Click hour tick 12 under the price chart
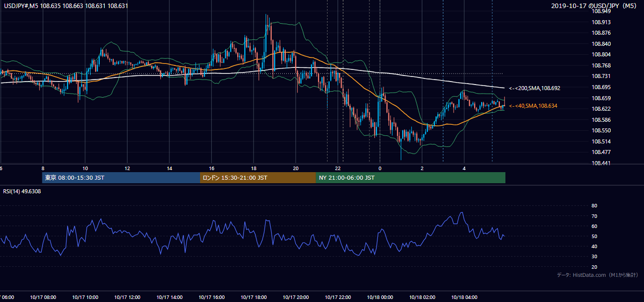Viewport: 644px width, 302px height. pyautogui.click(x=127, y=169)
